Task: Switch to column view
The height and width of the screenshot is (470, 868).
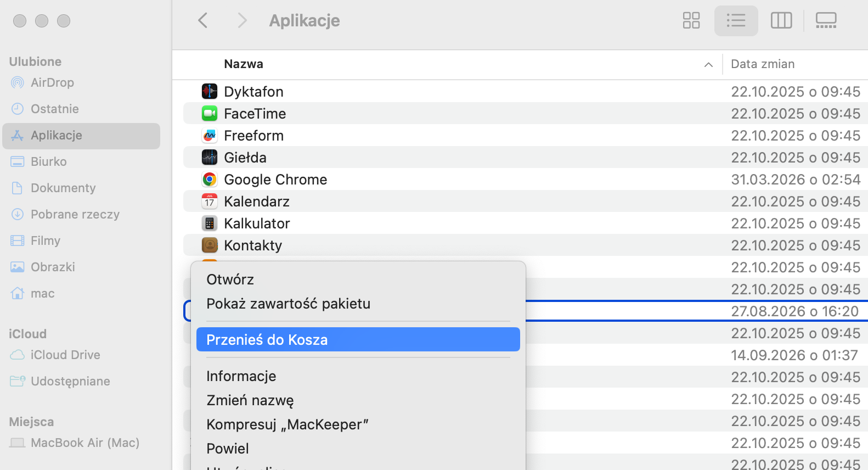Action: [x=781, y=21]
